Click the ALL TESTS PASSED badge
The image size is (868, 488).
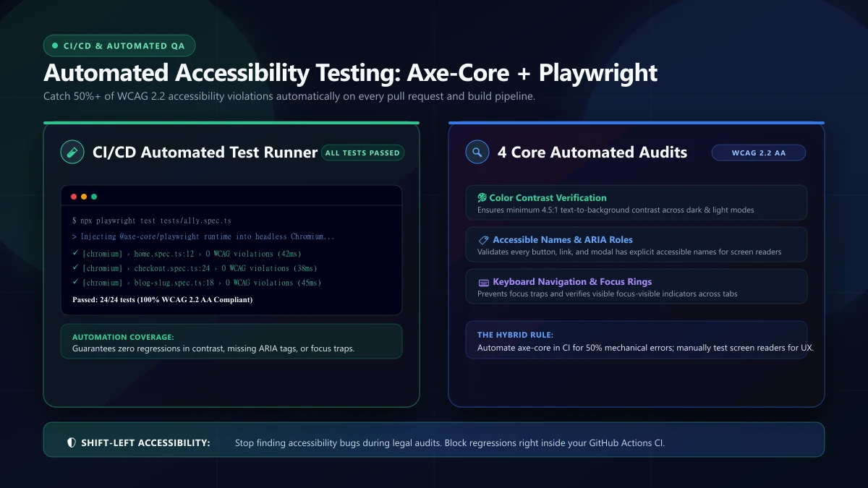pos(362,153)
